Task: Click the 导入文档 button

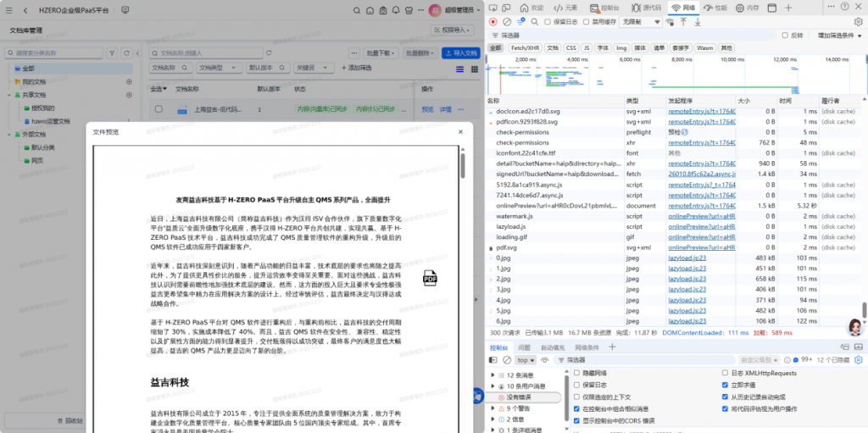Action: pos(460,53)
